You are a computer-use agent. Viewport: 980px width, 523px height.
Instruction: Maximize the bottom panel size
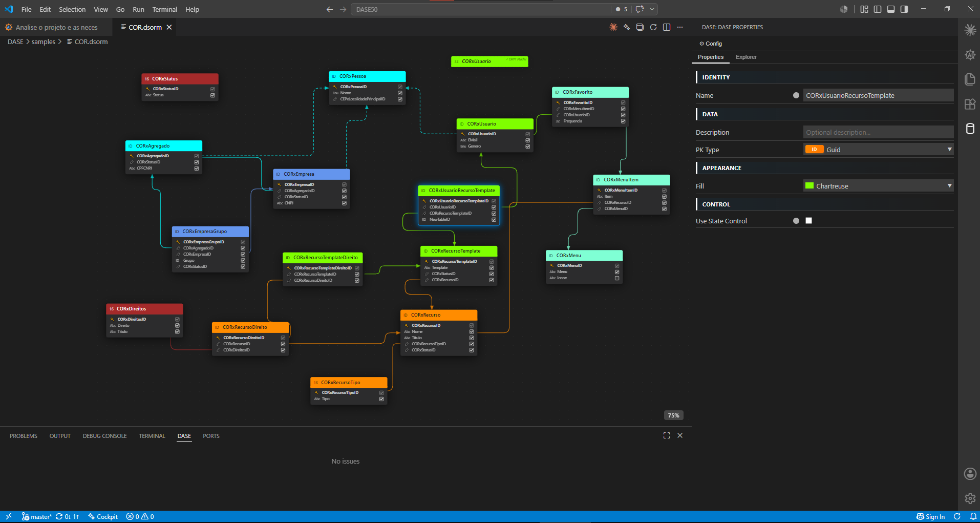click(x=667, y=435)
